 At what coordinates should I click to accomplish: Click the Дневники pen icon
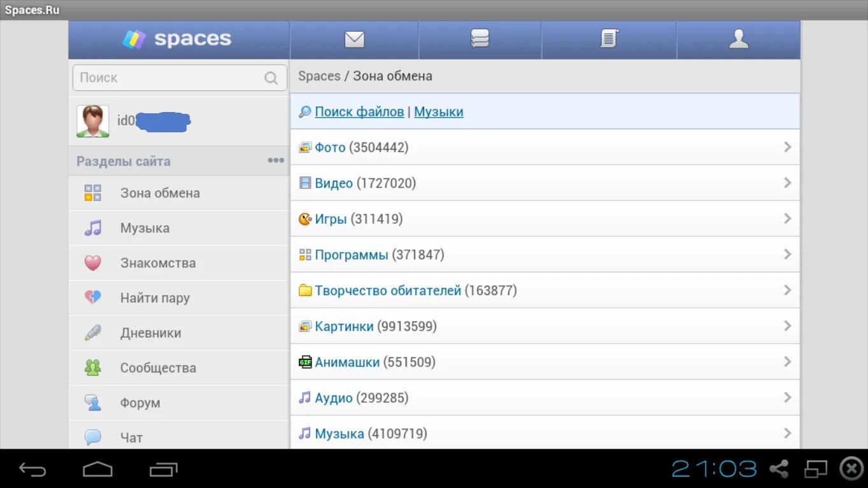93,333
